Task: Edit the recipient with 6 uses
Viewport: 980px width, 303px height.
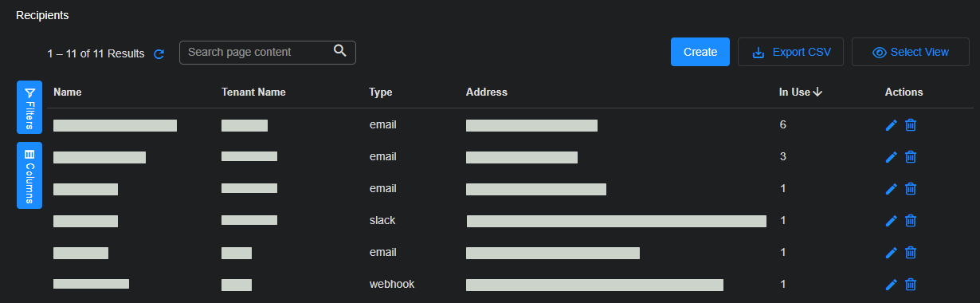Action: tap(892, 125)
